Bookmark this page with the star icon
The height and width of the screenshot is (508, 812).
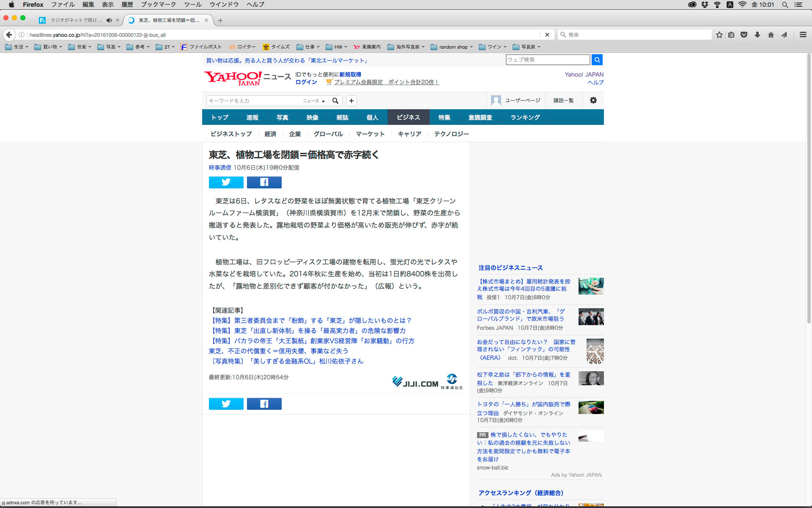pos(719,35)
